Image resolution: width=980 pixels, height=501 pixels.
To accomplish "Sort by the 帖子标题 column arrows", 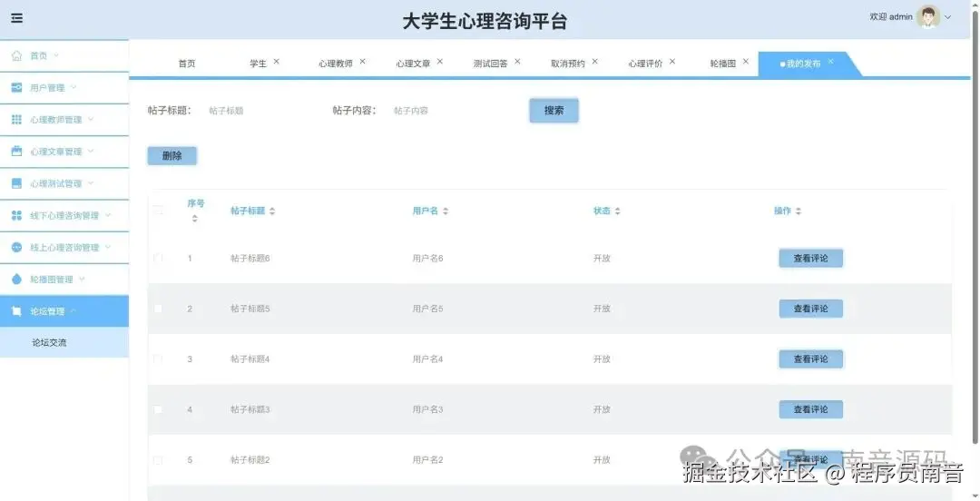I will 272,211.
